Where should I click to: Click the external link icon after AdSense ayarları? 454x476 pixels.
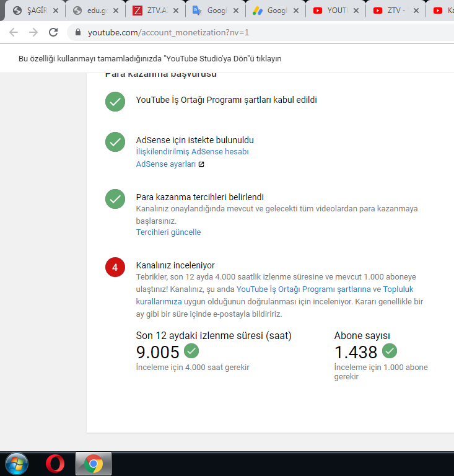coord(201,164)
